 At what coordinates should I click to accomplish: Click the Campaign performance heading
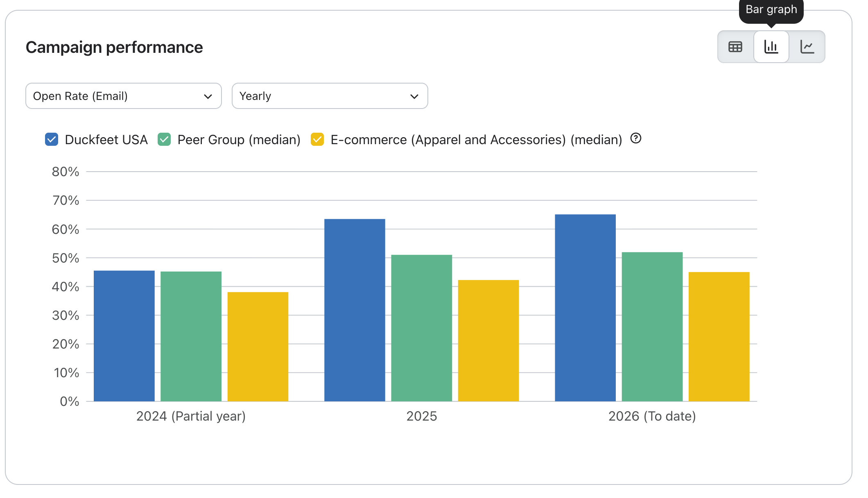pos(114,48)
